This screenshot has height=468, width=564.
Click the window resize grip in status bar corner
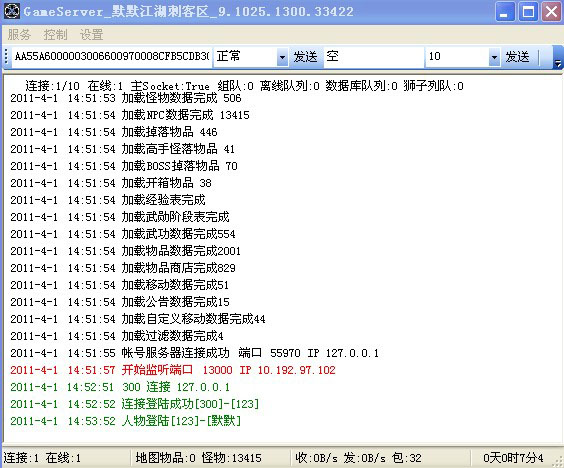(x=558, y=462)
